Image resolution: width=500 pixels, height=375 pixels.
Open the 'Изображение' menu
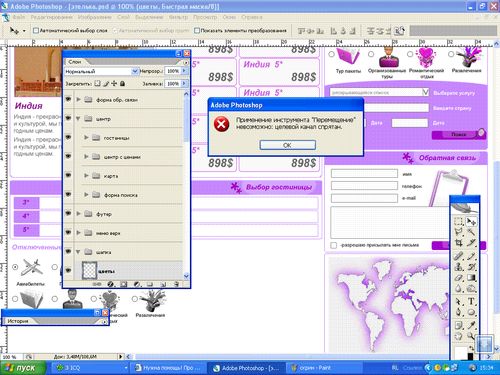[x=94, y=17]
